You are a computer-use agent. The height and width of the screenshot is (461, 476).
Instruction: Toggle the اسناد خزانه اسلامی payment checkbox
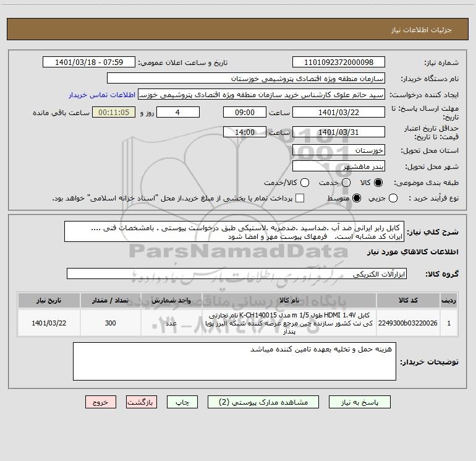(300, 198)
